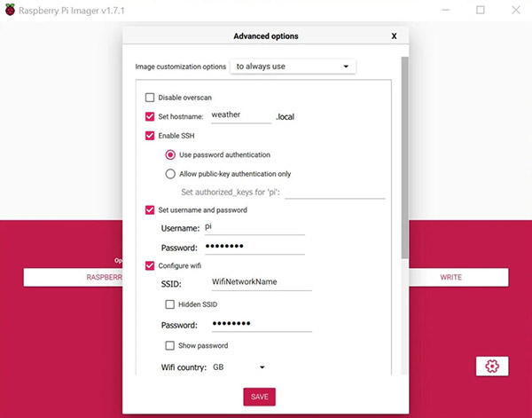Click the dialog's vertical scrollbar
This screenshot has width=532, height=418.
405,160
